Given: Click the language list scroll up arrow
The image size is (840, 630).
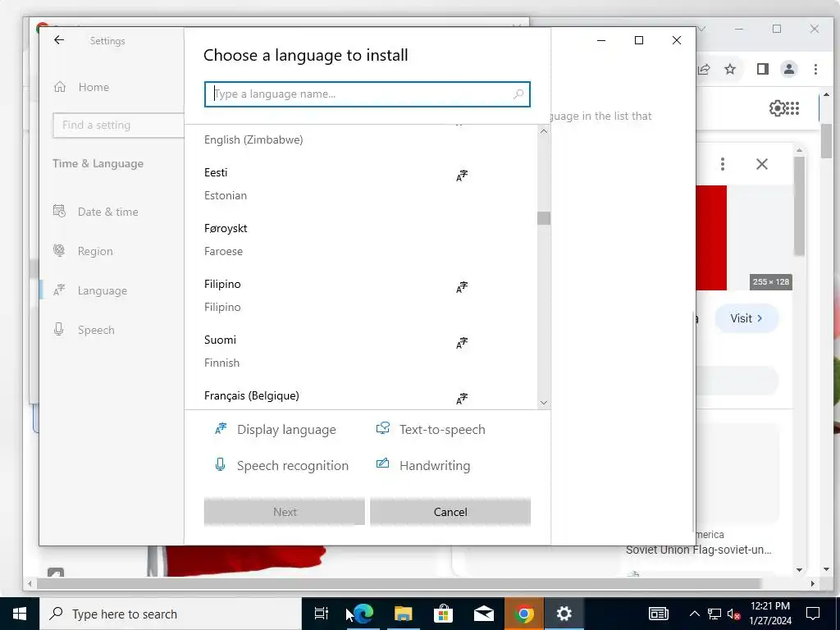Looking at the screenshot, I should click(544, 131).
